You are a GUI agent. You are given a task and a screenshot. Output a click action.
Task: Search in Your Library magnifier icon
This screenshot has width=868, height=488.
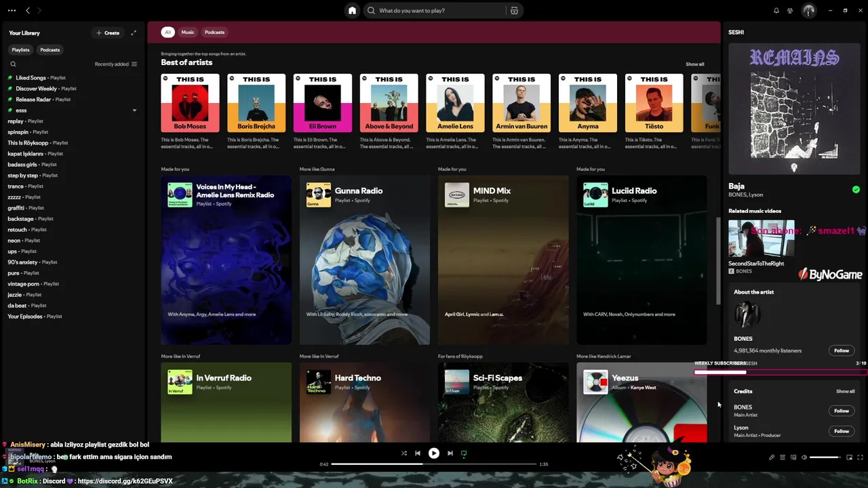13,64
